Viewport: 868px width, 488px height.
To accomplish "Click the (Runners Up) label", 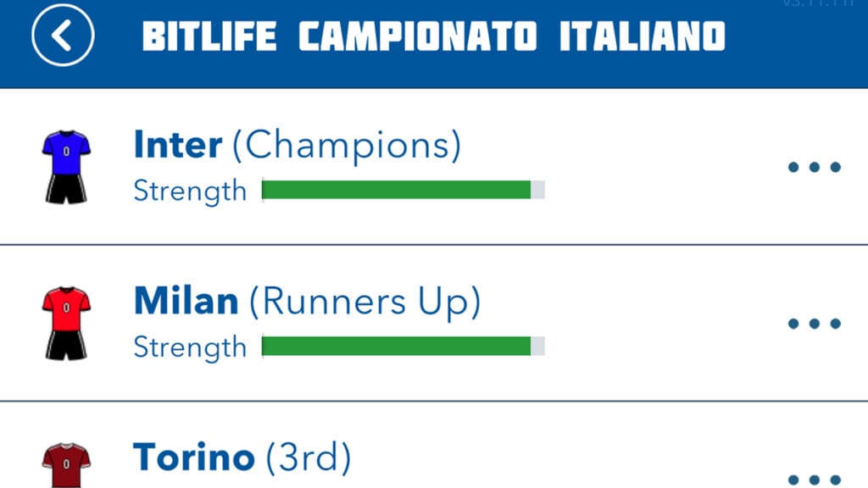I will (x=364, y=302).
